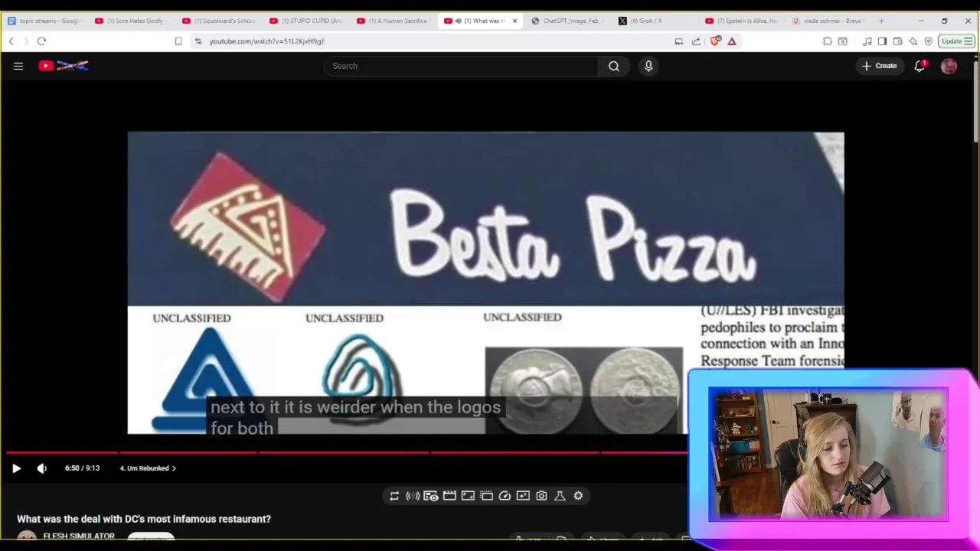Click the frame resize icon in enhancer toolbar
The width and height of the screenshot is (980, 551).
[x=468, y=496]
